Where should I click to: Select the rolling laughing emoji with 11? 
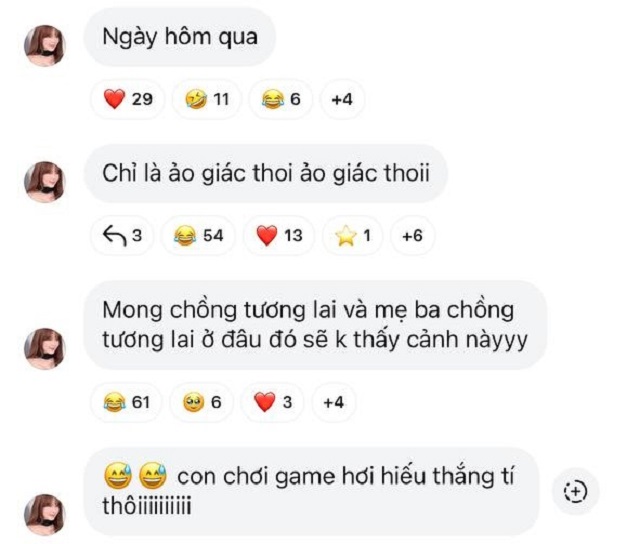tap(207, 99)
